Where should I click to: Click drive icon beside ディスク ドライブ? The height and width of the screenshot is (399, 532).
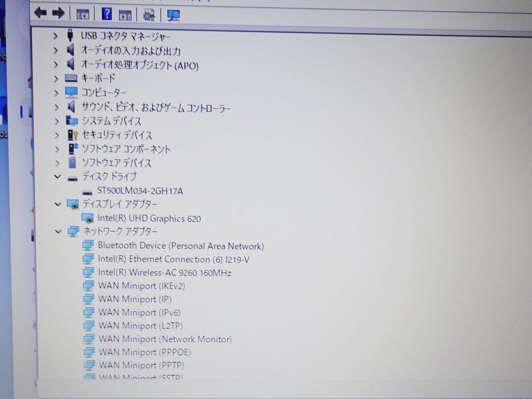(x=72, y=178)
